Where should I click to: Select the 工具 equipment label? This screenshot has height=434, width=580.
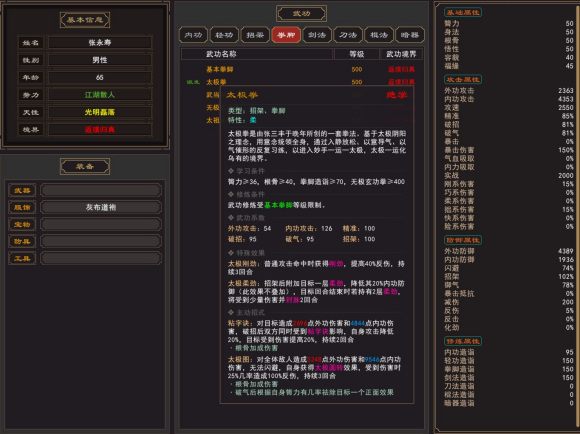(x=22, y=259)
